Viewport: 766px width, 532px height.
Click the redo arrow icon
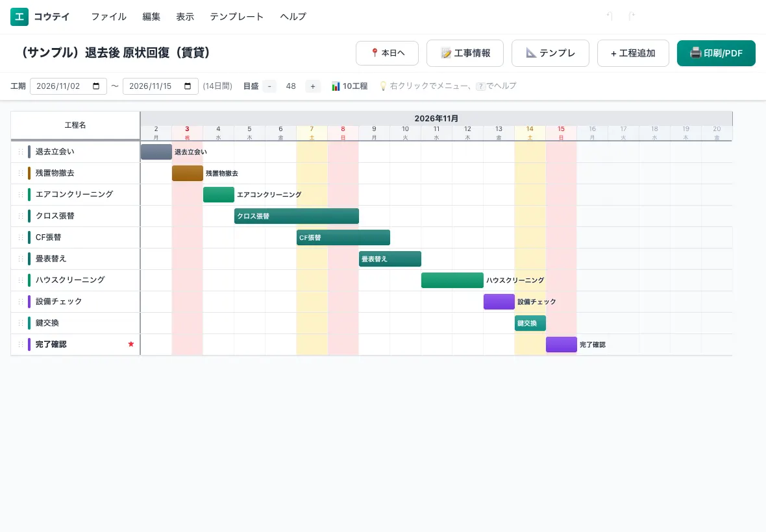pyautogui.click(x=631, y=16)
